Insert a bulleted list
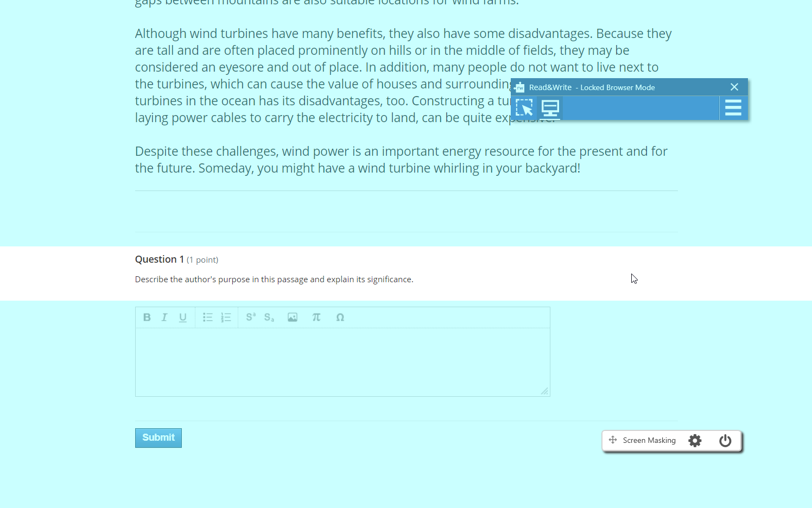This screenshot has height=508, width=812. coord(208,317)
